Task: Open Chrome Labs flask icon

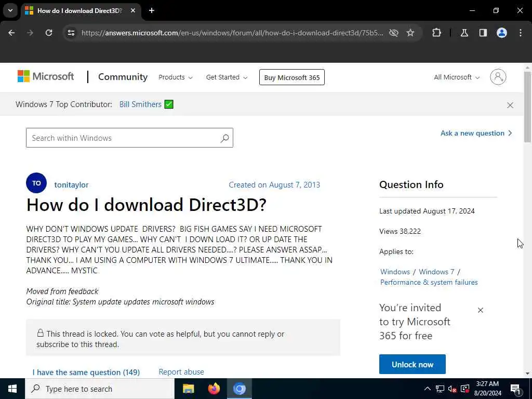Action: click(464, 33)
